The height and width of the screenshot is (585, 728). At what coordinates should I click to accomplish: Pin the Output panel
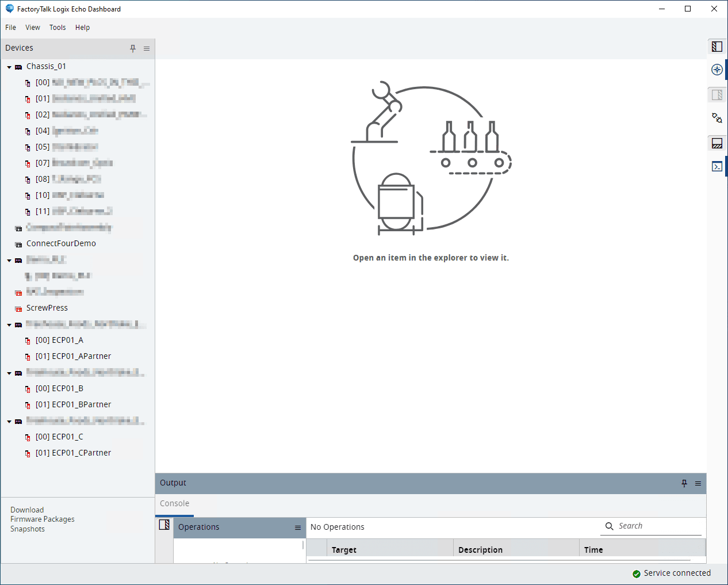[x=684, y=483]
